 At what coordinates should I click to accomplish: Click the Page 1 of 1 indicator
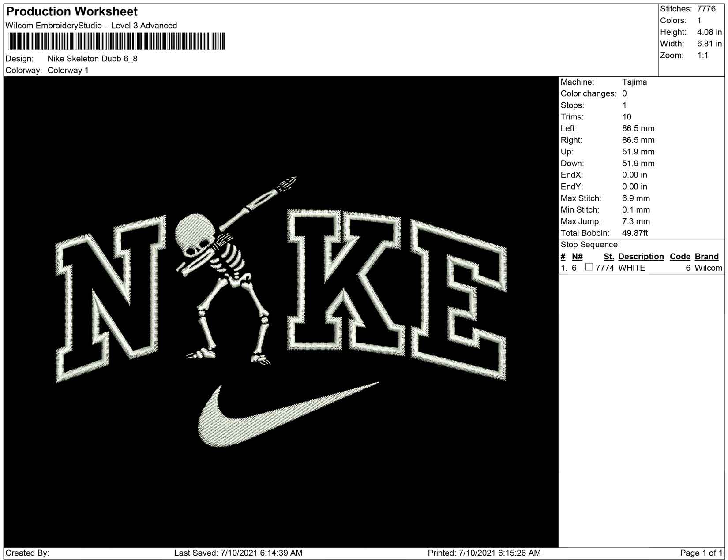pos(701,553)
